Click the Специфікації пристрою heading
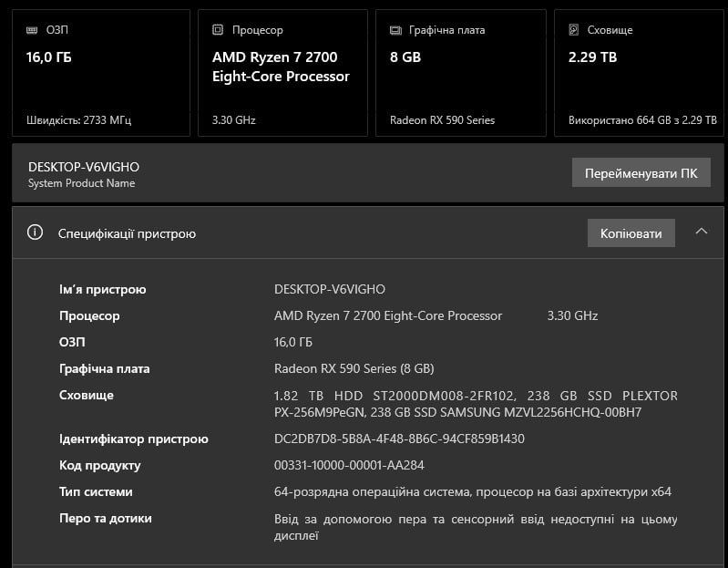This screenshot has height=568, width=728. point(127,233)
